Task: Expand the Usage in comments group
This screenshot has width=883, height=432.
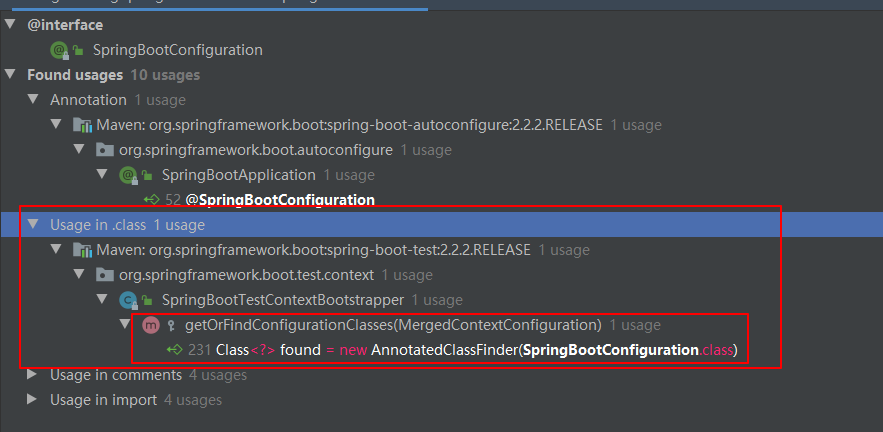Action: tap(32, 374)
